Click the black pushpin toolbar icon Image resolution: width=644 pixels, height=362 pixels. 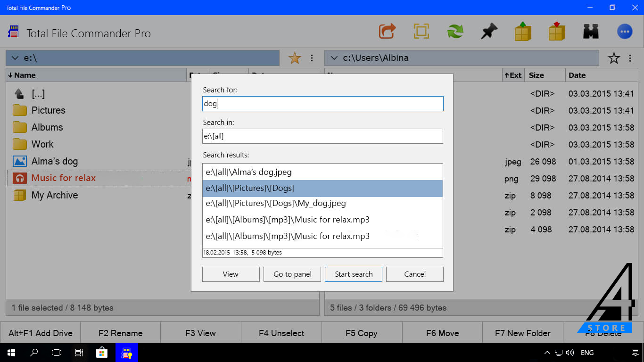(489, 32)
